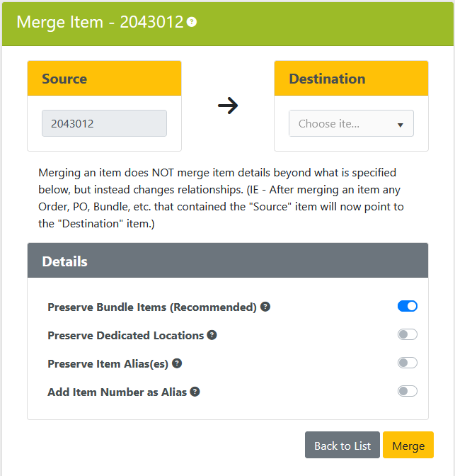Click the yellow Merge button

[x=408, y=446]
